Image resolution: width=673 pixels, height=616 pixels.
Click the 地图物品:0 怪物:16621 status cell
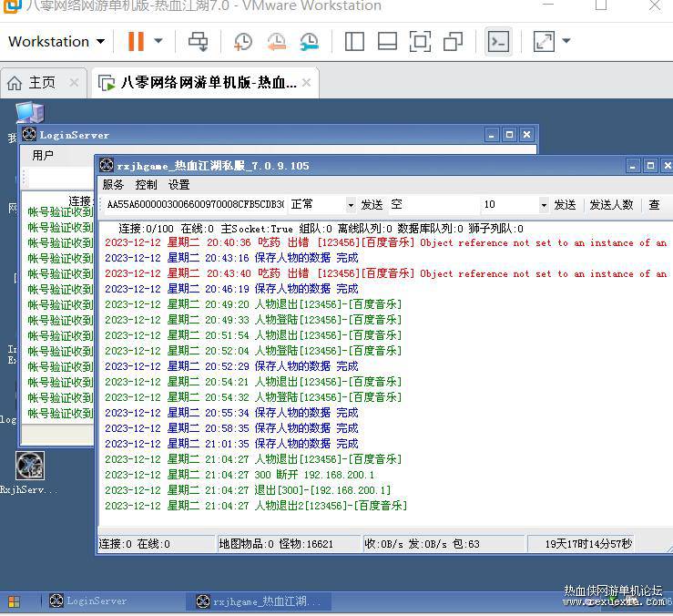(x=289, y=544)
